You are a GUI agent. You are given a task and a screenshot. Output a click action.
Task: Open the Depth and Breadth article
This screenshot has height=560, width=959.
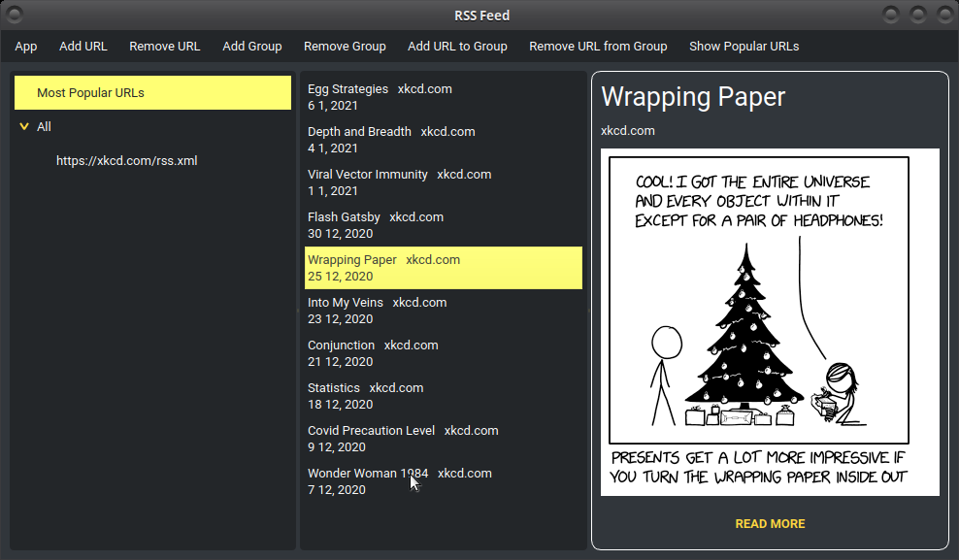pyautogui.click(x=444, y=140)
